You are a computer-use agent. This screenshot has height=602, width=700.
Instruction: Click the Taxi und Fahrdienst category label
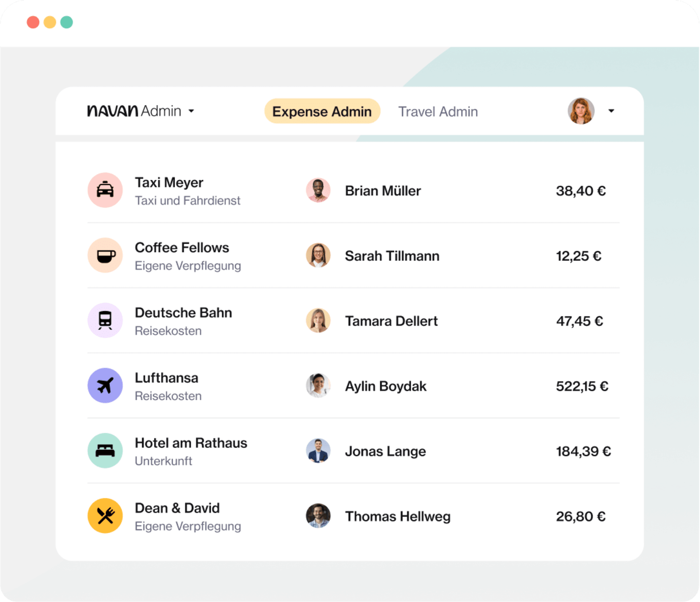(x=188, y=200)
